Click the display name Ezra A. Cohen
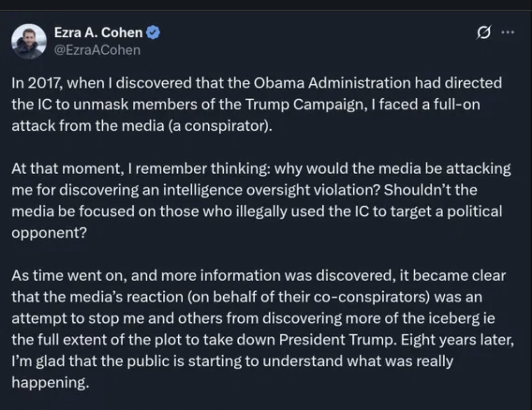Image resolution: width=532 pixels, height=410 pixels. click(x=98, y=33)
